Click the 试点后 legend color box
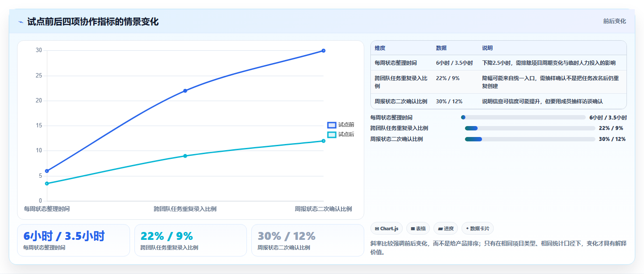This screenshot has height=274, width=644. [x=332, y=135]
